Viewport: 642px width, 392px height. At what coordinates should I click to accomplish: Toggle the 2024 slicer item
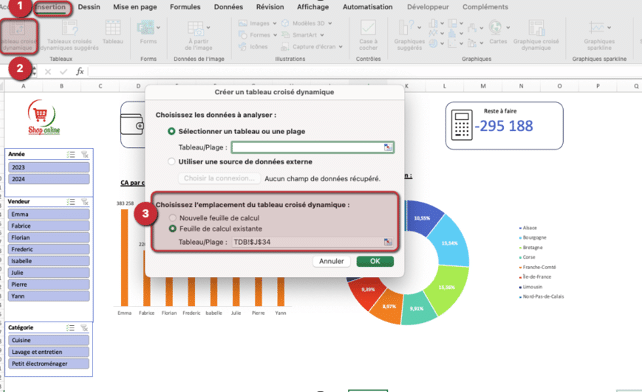49,179
